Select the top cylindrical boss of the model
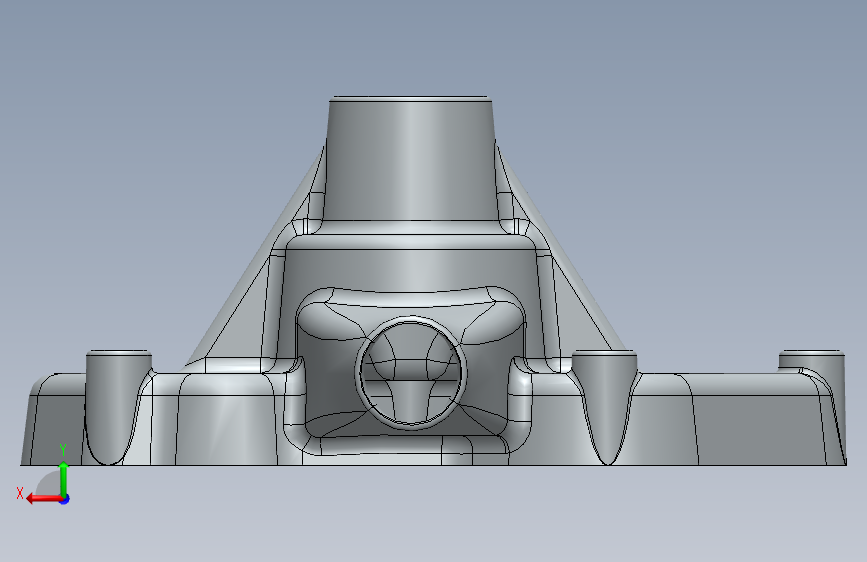Viewport: 867px width, 562px height. 410,159
